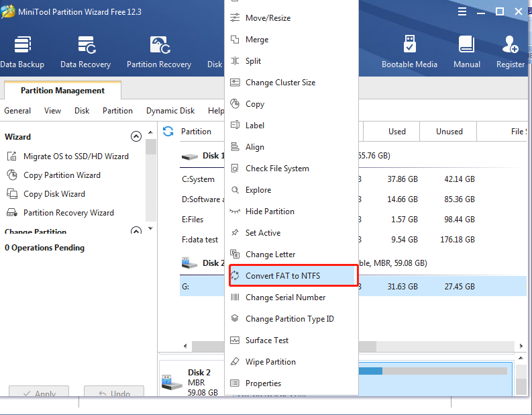The image size is (532, 415).
Task: Select the F:data test partition row
Action: click(353, 240)
